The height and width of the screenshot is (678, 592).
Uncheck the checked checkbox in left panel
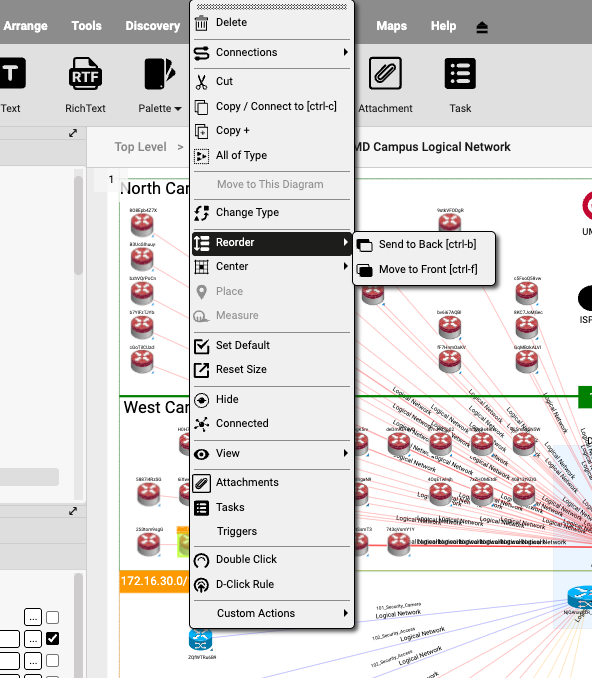coord(52,639)
